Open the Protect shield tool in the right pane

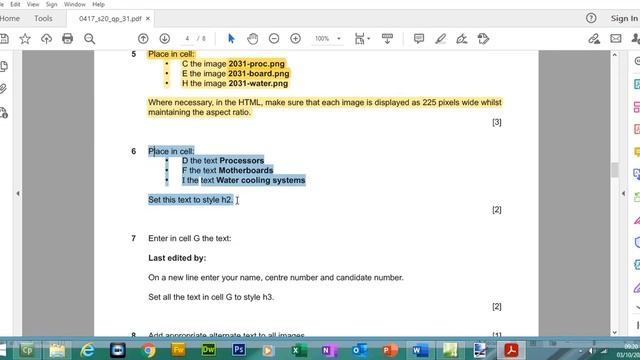[x=636, y=242]
